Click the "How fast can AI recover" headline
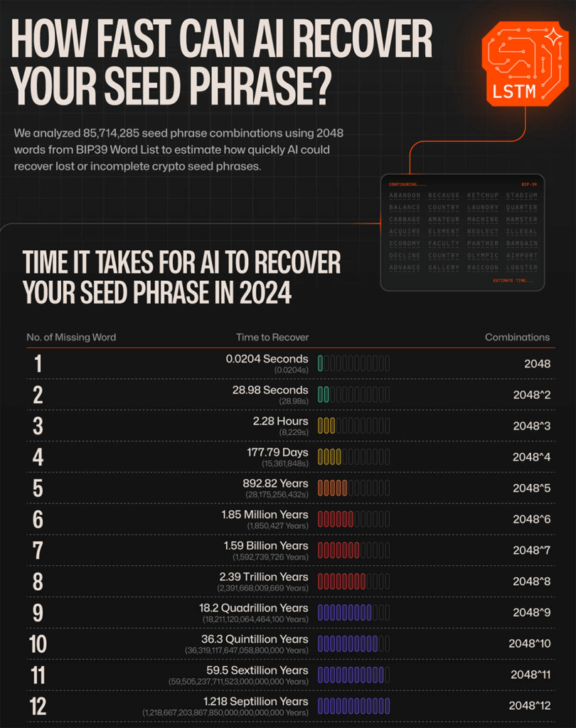Viewport: 576px width, 728px height. tap(222, 41)
